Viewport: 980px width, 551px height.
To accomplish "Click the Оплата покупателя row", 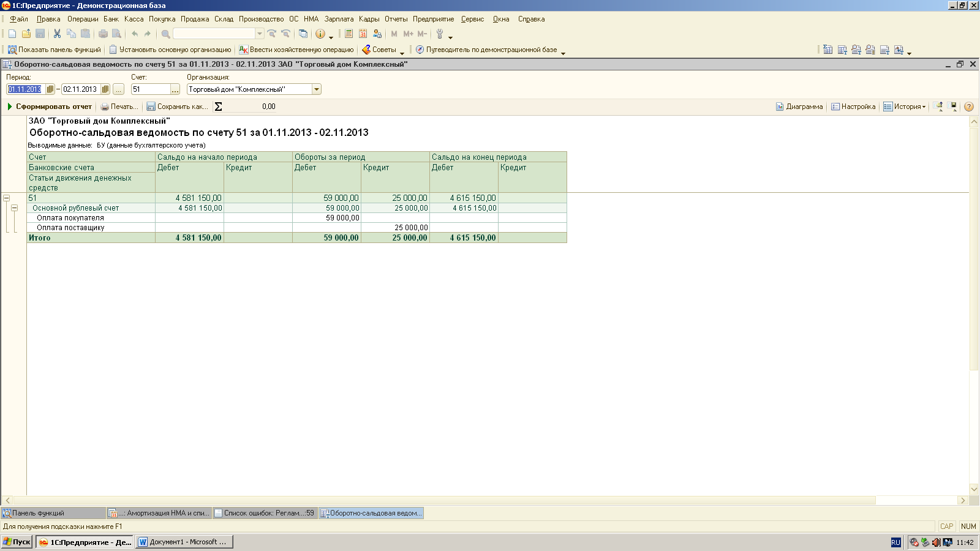I will 296,218.
